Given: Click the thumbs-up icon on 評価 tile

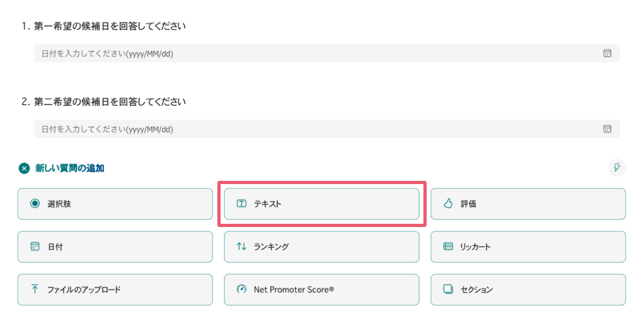Looking at the screenshot, I should tap(449, 203).
